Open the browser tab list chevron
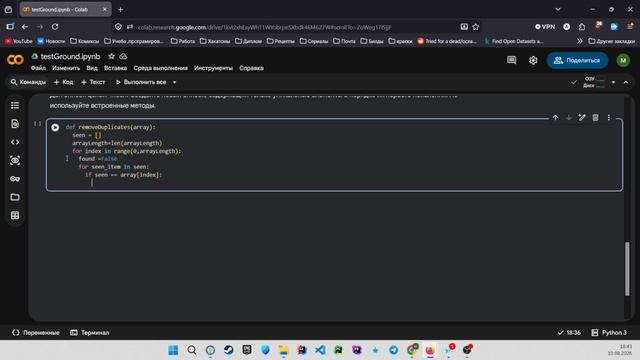The image size is (640, 360). click(x=558, y=9)
